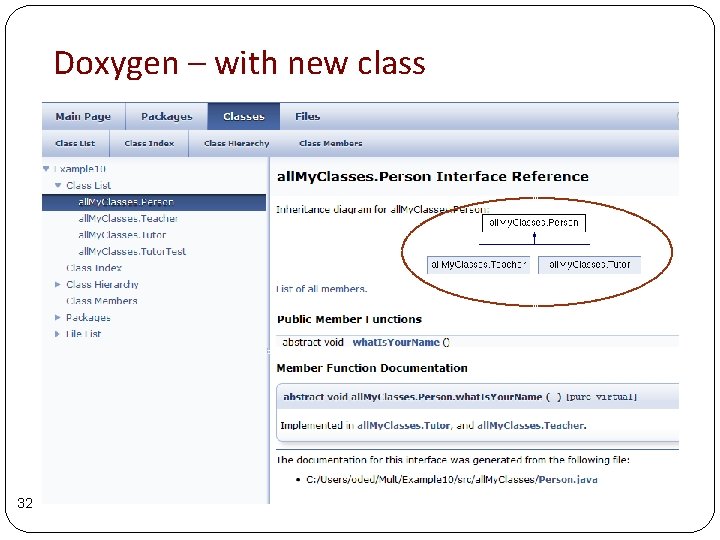Follow allMyClasses.Tutor link under Implemented in

click(x=404, y=425)
